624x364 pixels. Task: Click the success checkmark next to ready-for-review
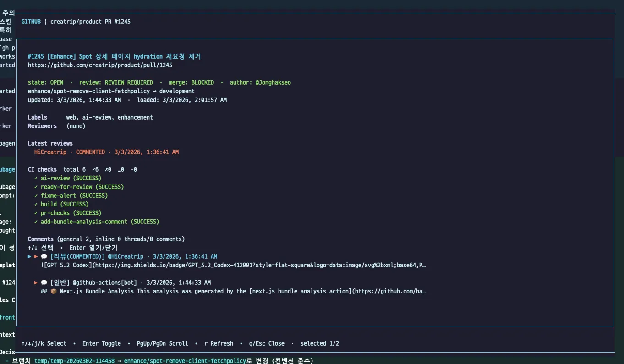pyautogui.click(x=36, y=187)
